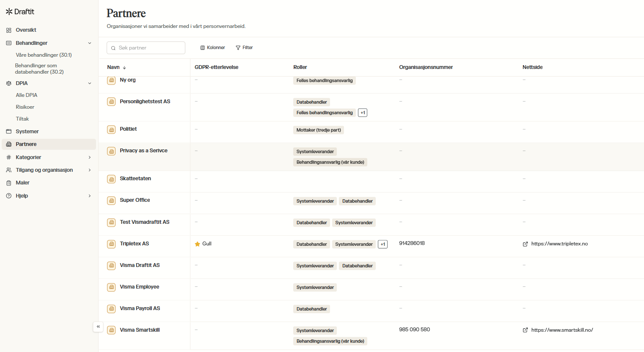The height and width of the screenshot is (352, 644).
Task: Go to Risikoer page
Action: click(25, 107)
